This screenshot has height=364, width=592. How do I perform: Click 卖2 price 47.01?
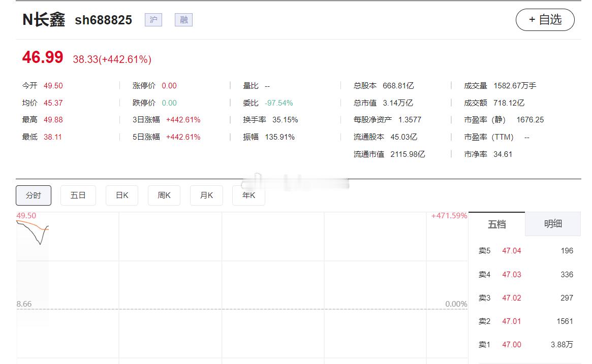[x=512, y=321]
